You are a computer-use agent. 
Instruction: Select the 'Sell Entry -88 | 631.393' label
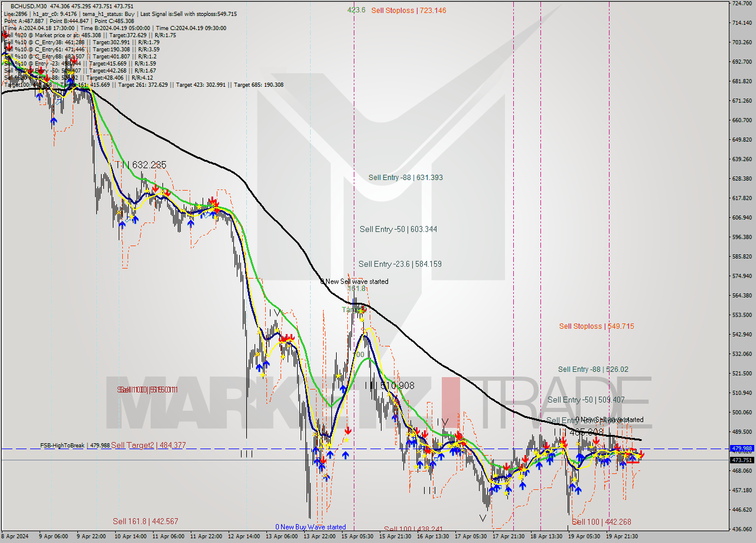[406, 177]
